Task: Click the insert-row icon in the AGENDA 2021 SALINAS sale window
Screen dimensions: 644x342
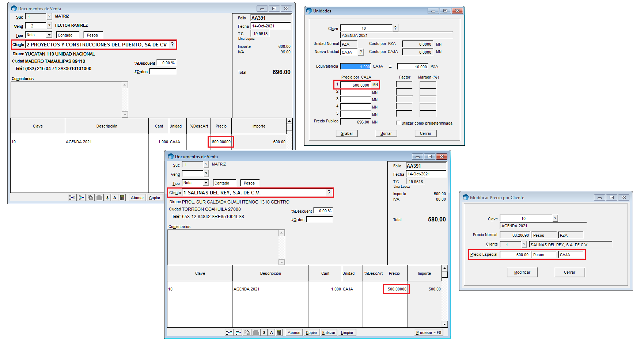Action: tap(229, 332)
